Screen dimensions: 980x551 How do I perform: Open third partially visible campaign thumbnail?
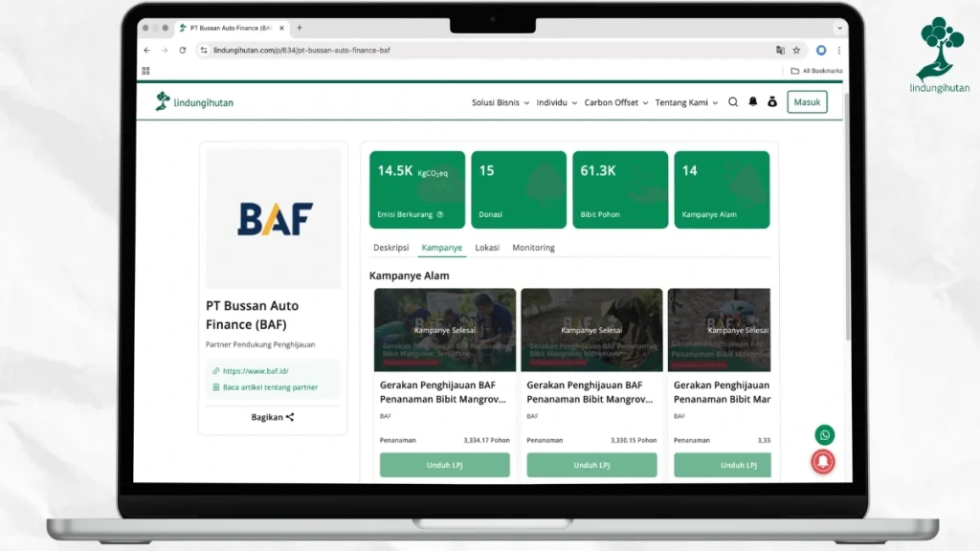click(x=719, y=330)
